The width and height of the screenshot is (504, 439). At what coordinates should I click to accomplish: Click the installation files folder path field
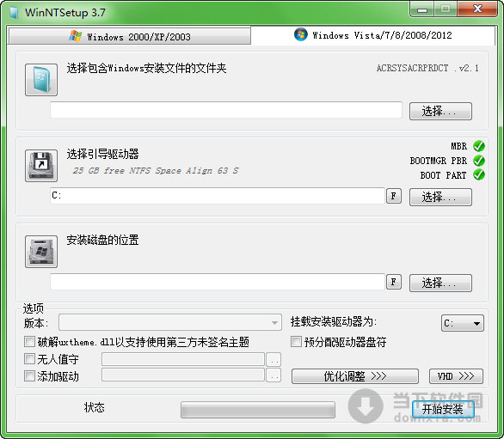point(226,110)
